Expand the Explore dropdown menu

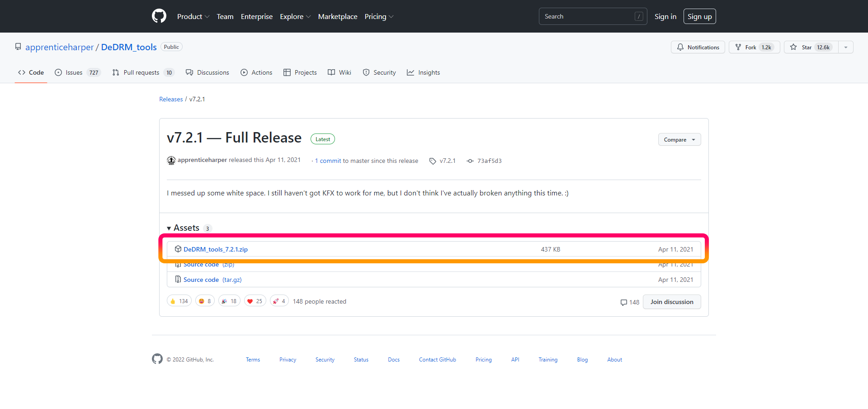point(295,16)
